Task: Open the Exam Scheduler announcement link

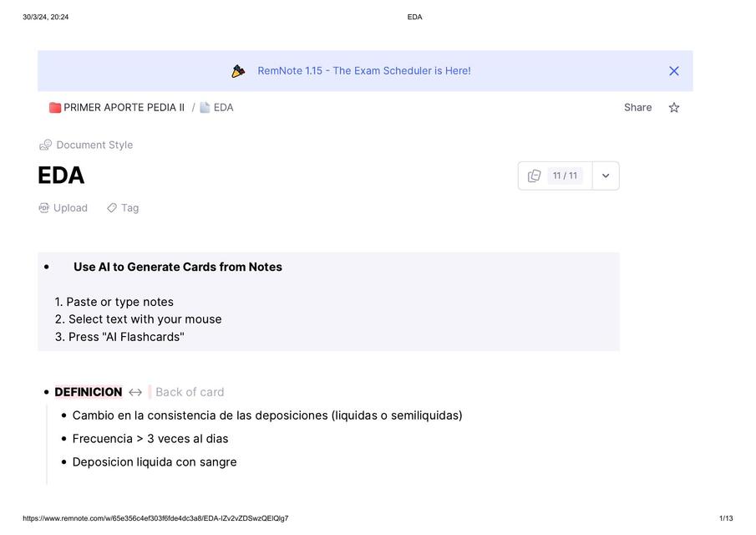Action: [363, 71]
